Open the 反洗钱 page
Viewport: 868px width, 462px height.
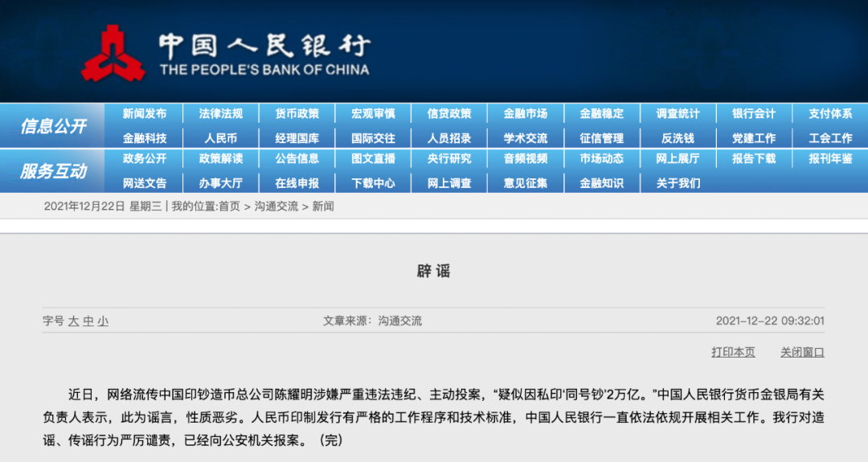pyautogui.click(x=678, y=138)
